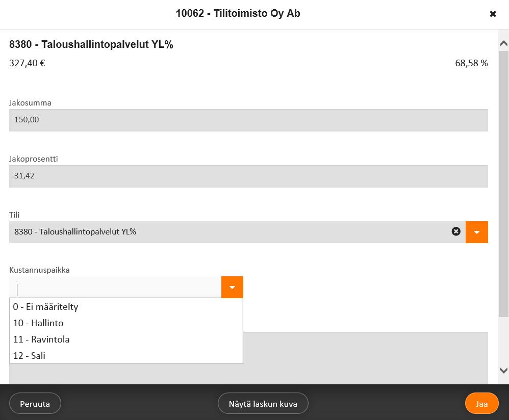This screenshot has height=420, width=509.
Task: Click the Kustannuspaikka text input
Action: coord(115,287)
